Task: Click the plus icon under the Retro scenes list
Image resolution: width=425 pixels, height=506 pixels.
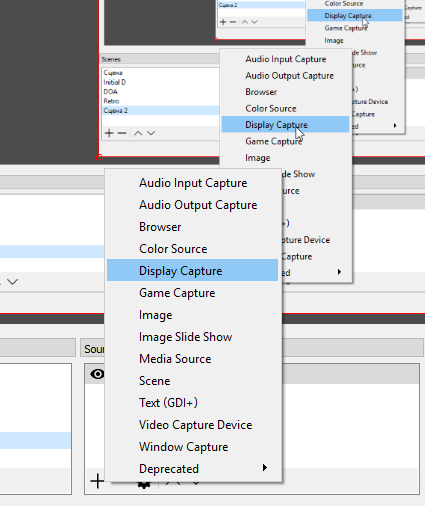Action: [109, 133]
